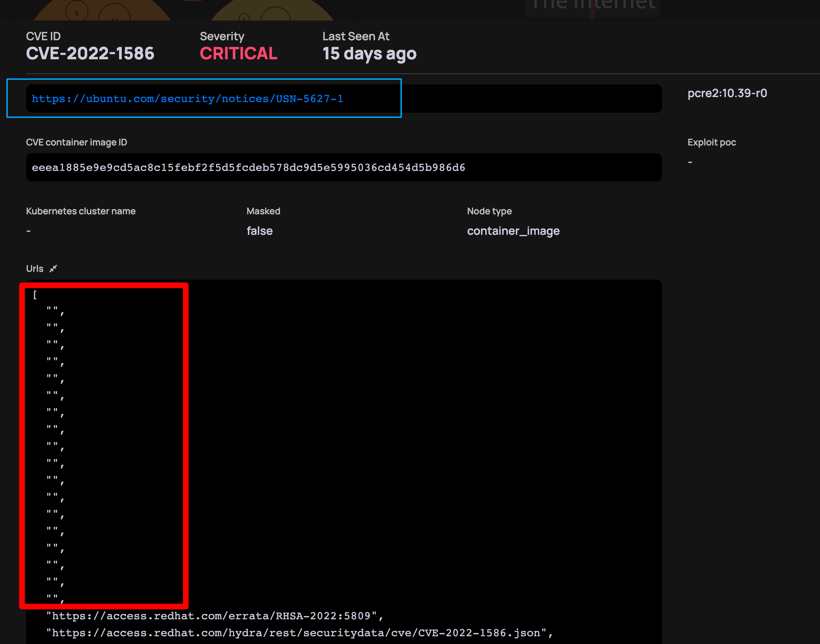The height and width of the screenshot is (644, 820).
Task: Select the pcre2:10.39-r0 package name
Action: [727, 93]
